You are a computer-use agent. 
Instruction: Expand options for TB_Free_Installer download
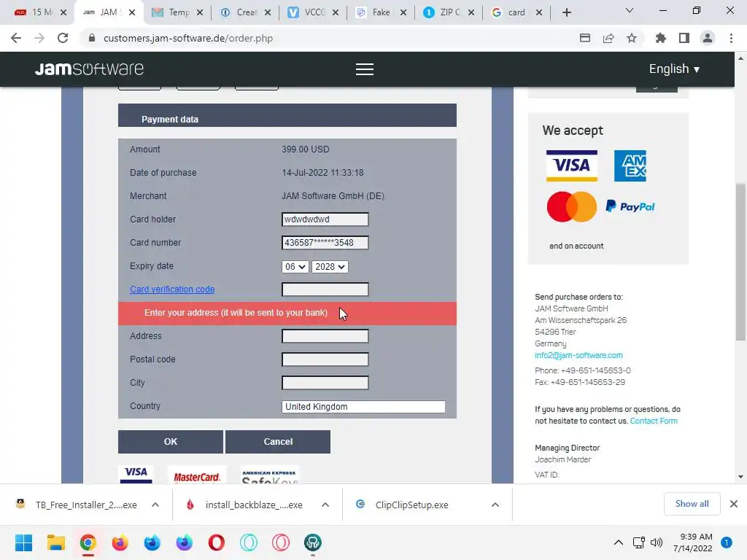(x=155, y=505)
